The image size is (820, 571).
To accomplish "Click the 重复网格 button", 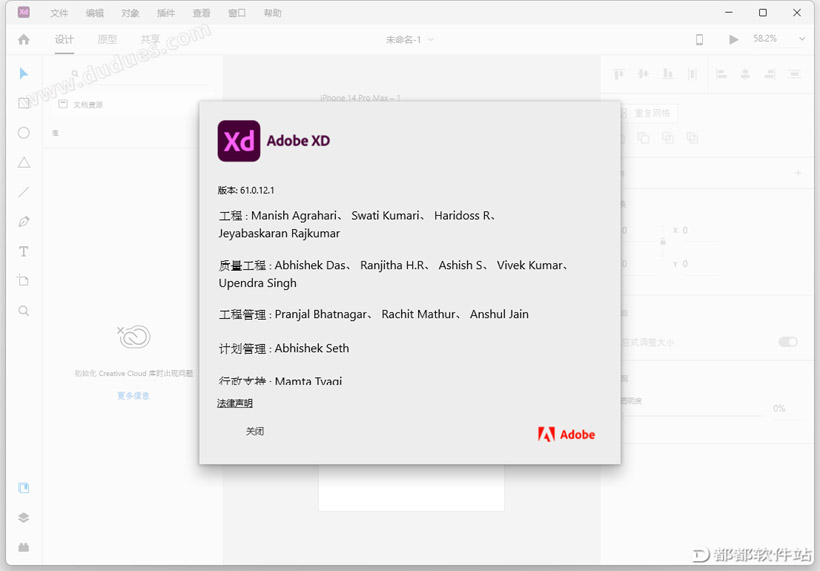I will (649, 113).
